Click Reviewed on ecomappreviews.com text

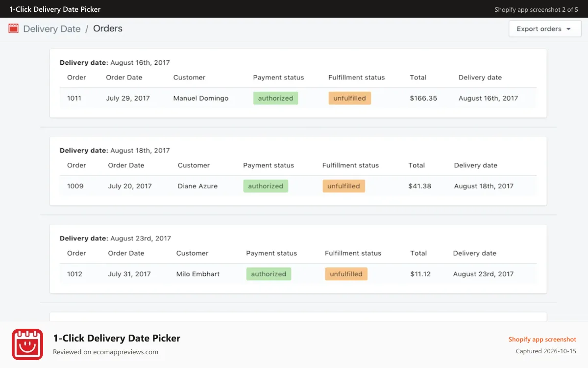(x=105, y=352)
